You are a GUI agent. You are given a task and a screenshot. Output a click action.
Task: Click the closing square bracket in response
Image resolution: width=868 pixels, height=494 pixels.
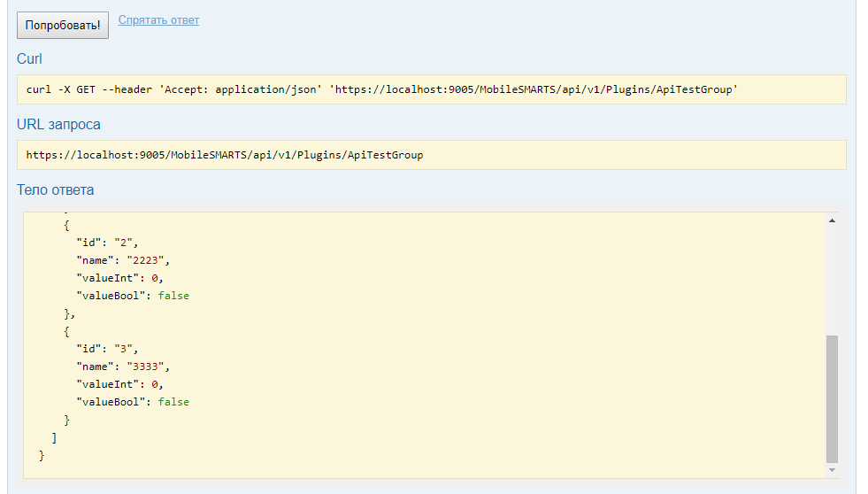[54, 438]
